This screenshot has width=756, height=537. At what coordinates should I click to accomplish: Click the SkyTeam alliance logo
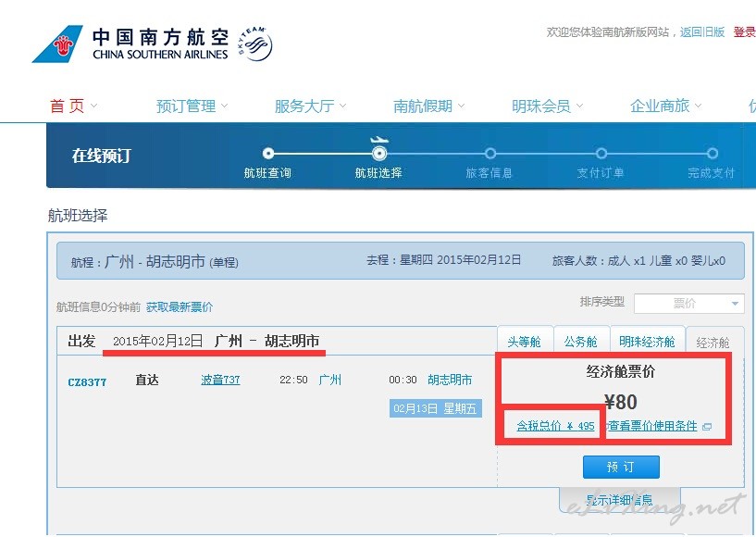[x=254, y=44]
